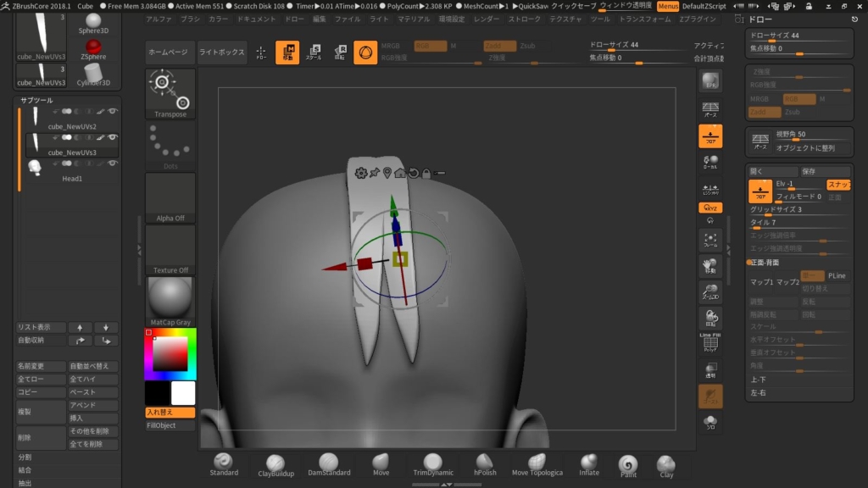Activate the 移動 (Move) gizmo mode

(288, 52)
